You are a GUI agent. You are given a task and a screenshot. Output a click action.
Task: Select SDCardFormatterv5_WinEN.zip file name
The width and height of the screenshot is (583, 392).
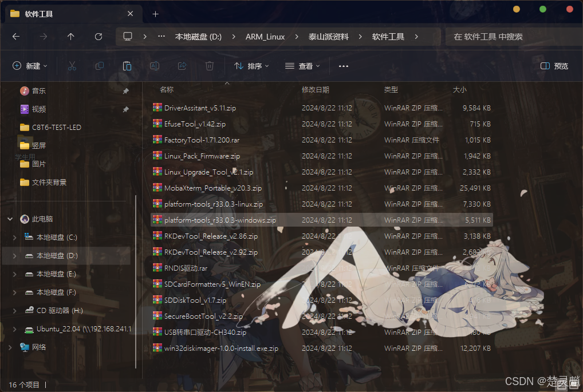click(x=212, y=284)
